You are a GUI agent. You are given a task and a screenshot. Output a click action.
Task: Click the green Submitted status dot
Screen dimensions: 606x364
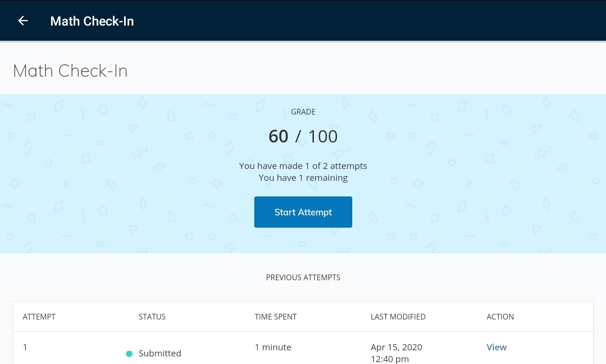129,354
